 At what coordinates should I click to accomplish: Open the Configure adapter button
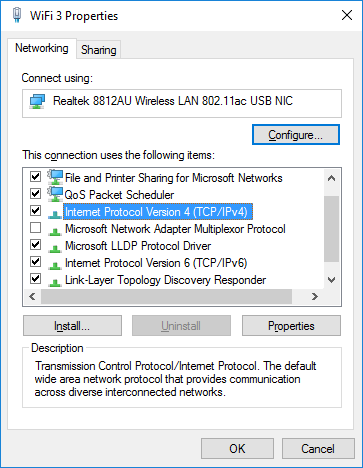296,135
